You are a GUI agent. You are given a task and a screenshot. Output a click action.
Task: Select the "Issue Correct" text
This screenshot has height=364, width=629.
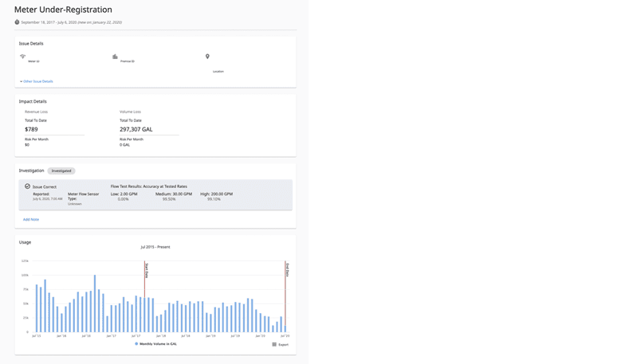click(45, 187)
